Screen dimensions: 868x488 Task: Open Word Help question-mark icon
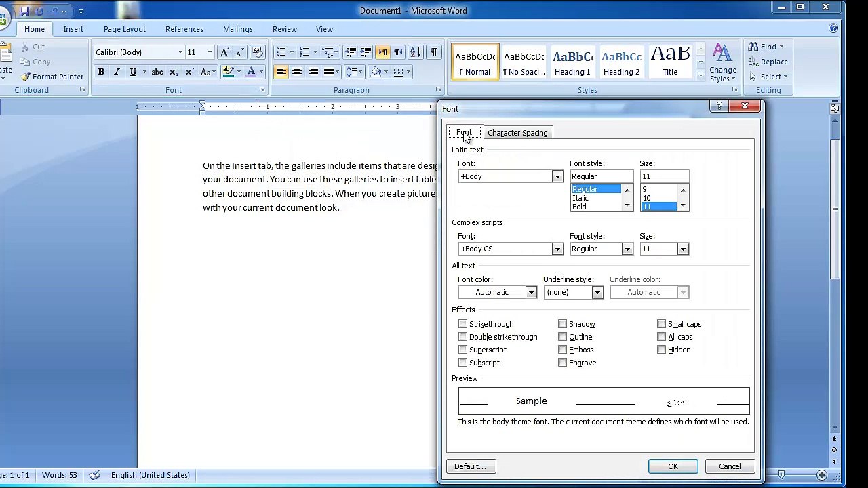[x=833, y=28]
